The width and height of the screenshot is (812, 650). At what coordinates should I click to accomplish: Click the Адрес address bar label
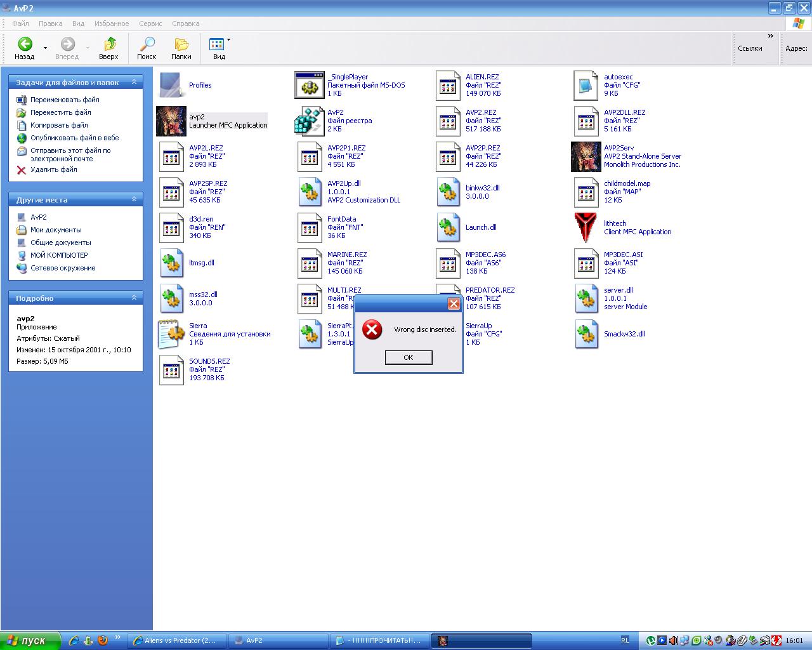coord(796,48)
